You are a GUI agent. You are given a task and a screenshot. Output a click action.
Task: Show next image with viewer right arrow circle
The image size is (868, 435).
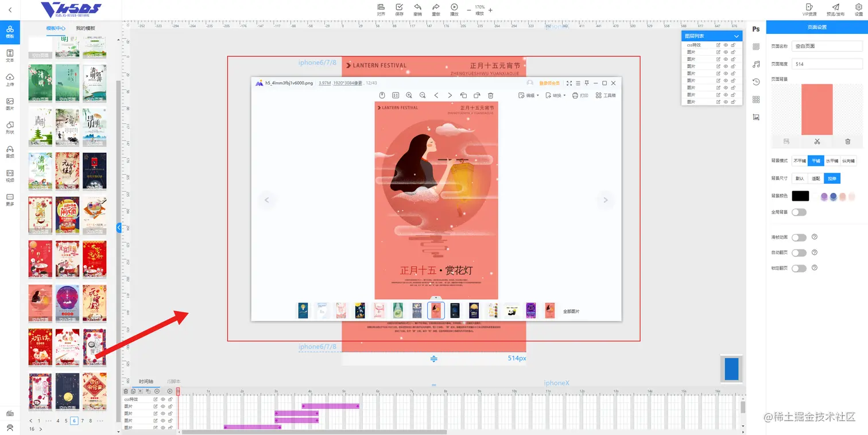605,200
